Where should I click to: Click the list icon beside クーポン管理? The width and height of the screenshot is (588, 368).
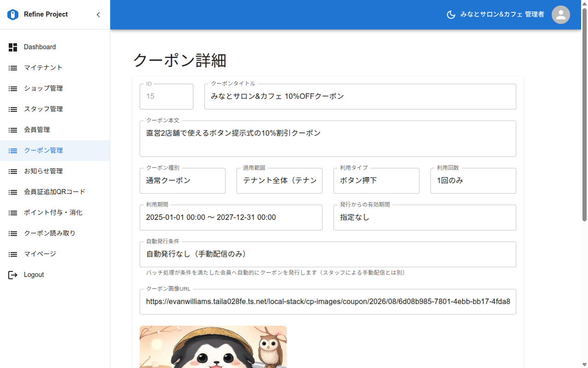point(13,150)
